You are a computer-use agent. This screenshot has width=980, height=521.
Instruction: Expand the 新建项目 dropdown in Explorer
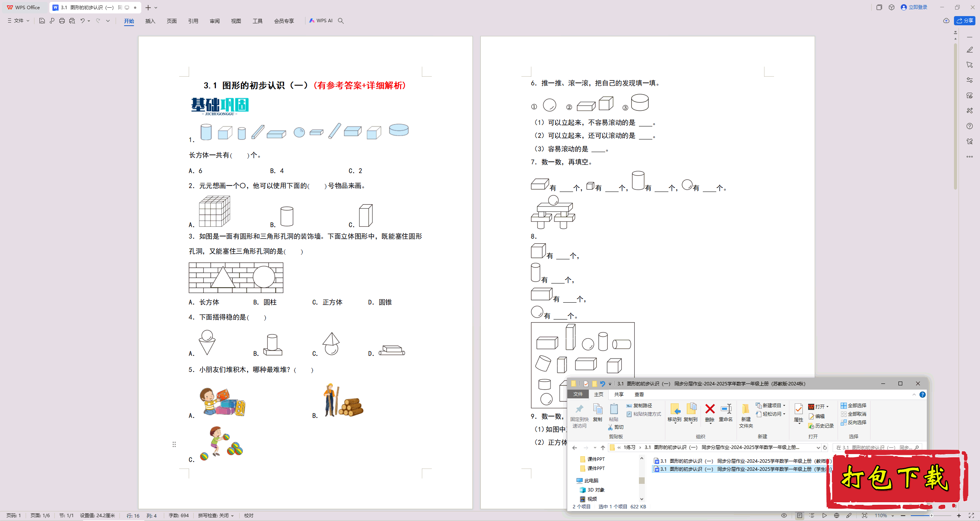pos(784,406)
